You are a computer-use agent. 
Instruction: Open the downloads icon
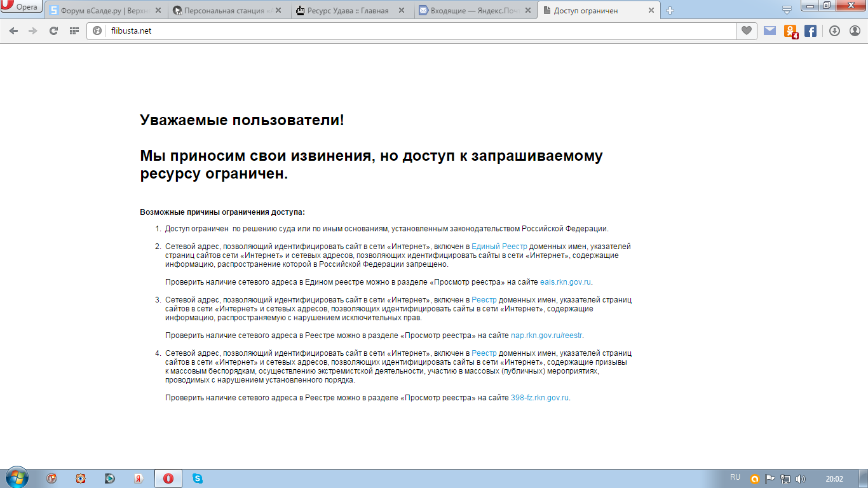(x=834, y=30)
